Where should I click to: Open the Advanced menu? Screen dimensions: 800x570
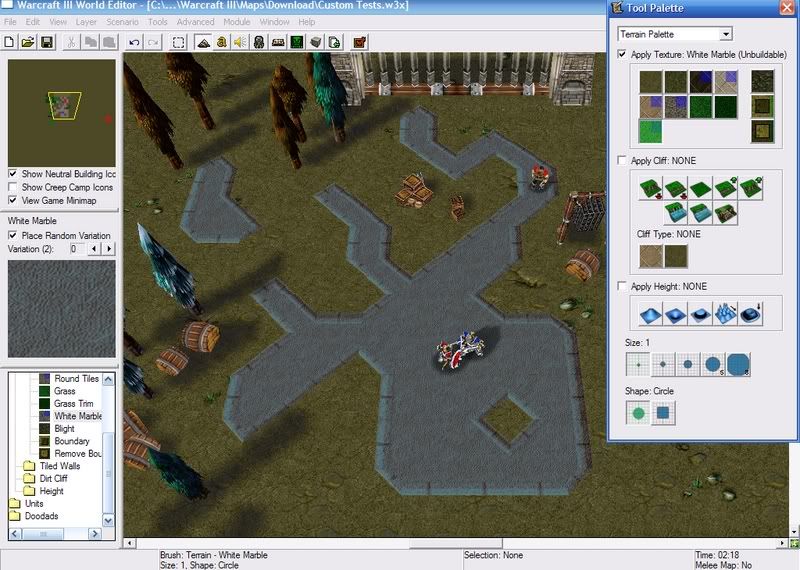pos(195,22)
